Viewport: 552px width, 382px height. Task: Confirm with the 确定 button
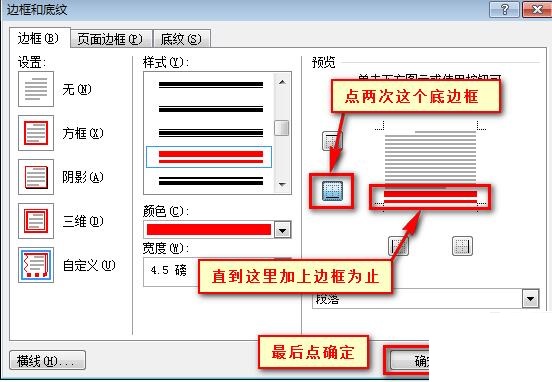point(409,361)
